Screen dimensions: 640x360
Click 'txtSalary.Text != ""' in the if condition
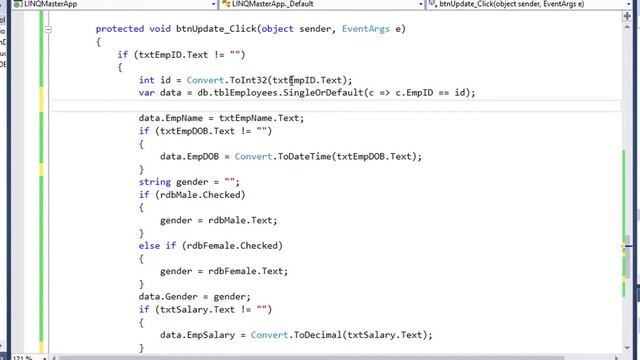click(x=213, y=309)
